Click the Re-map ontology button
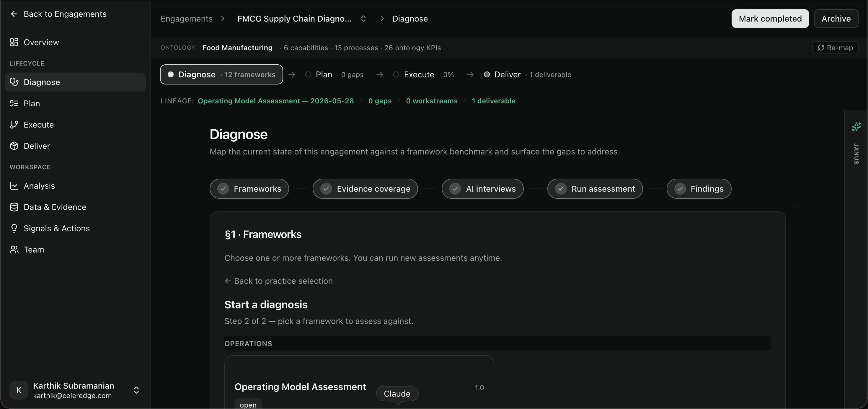 (x=835, y=48)
